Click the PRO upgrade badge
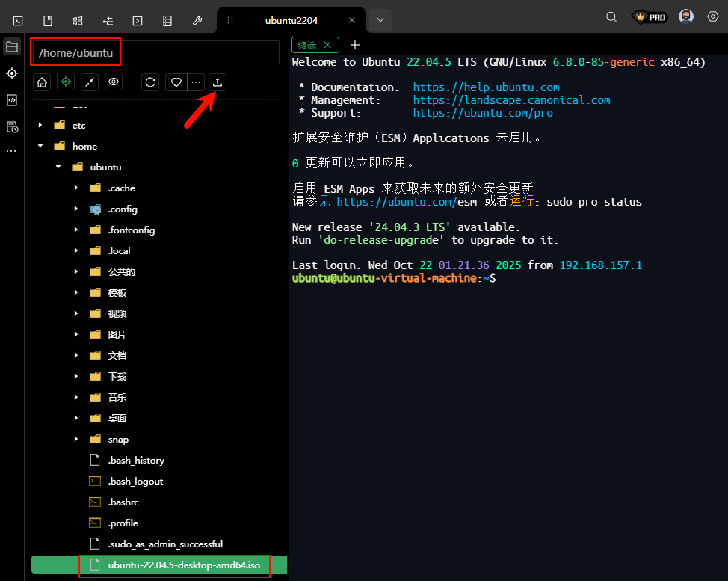 point(649,17)
